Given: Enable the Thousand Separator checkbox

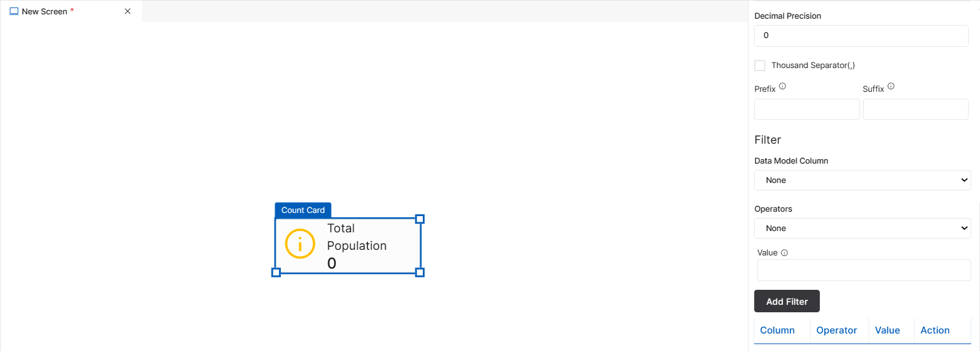Looking at the screenshot, I should point(760,66).
